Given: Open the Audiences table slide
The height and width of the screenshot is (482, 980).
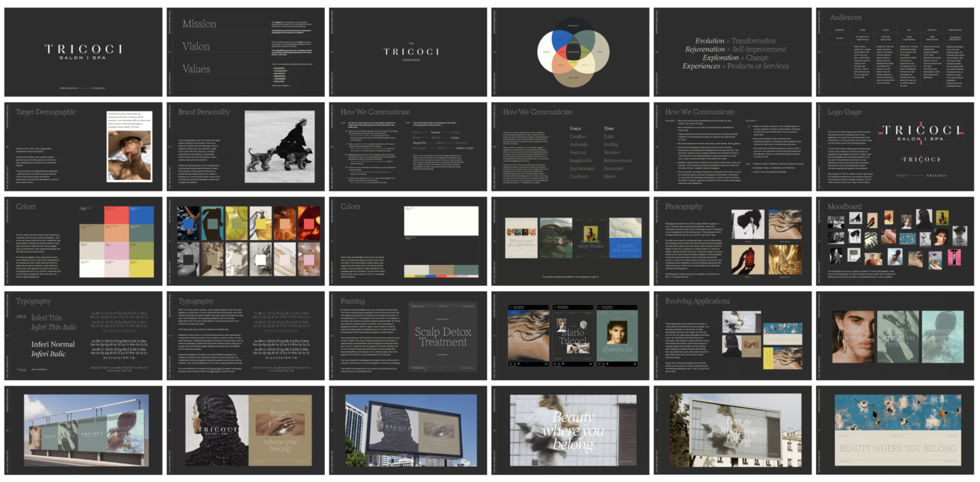Looking at the screenshot, I should pyautogui.click(x=895, y=52).
